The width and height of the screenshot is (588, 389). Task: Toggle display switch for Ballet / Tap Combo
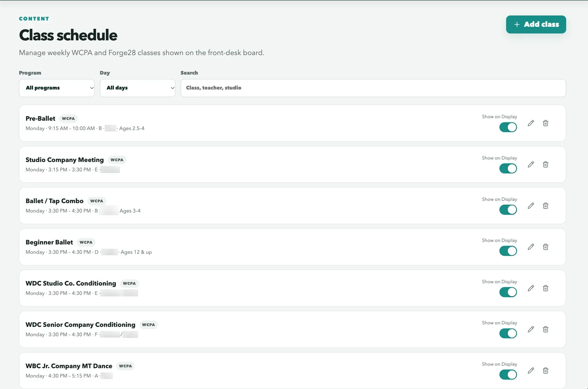pyautogui.click(x=508, y=210)
